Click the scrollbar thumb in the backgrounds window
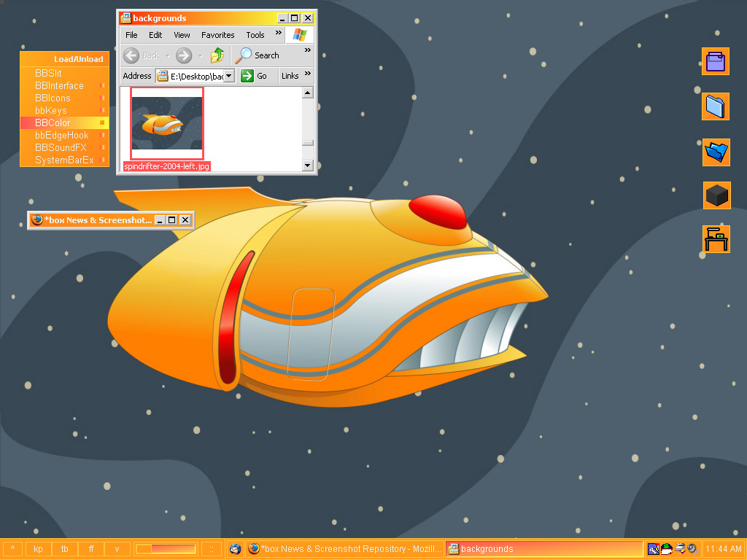 (308, 143)
